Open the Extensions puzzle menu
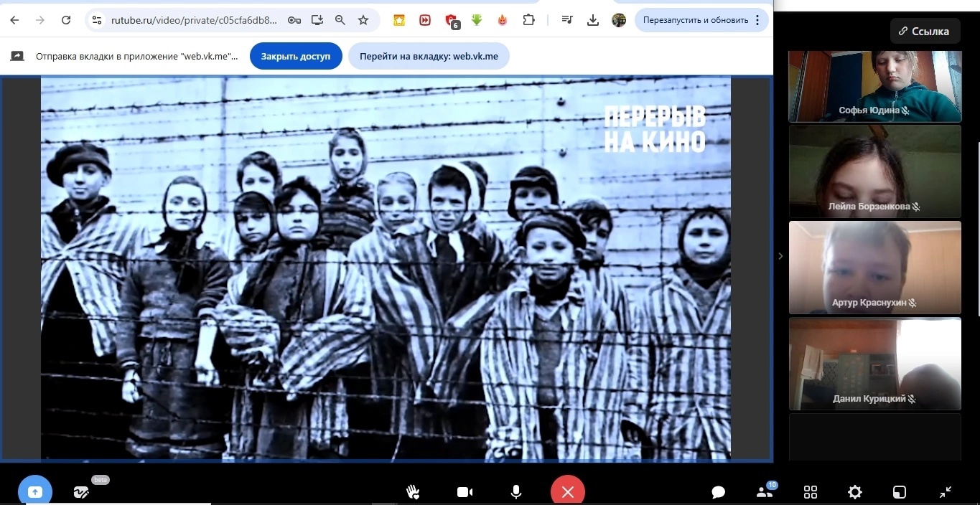Image resolution: width=980 pixels, height=505 pixels. coord(528,20)
